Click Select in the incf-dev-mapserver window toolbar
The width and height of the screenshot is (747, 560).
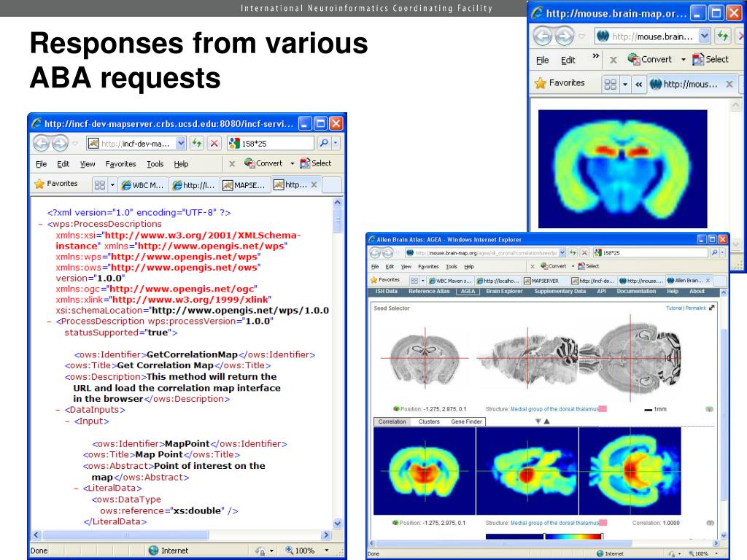tap(316, 163)
